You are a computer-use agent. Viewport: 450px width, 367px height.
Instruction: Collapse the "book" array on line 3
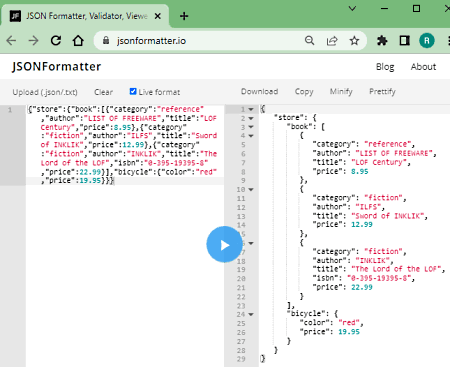pos(251,127)
